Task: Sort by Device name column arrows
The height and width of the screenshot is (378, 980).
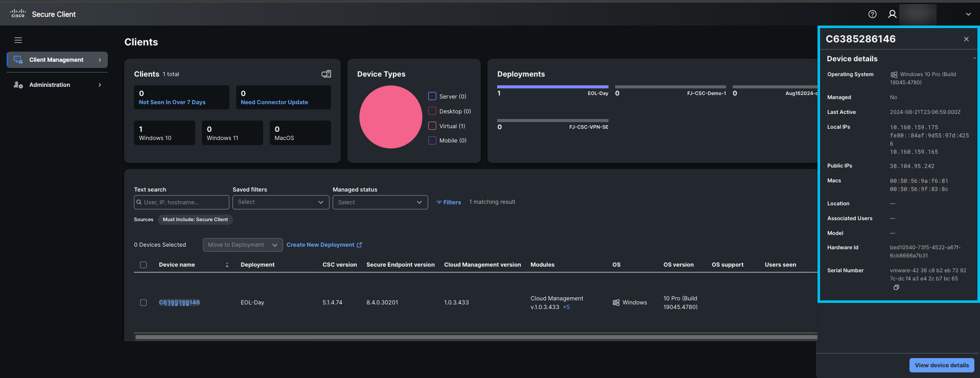Action: (x=227, y=265)
